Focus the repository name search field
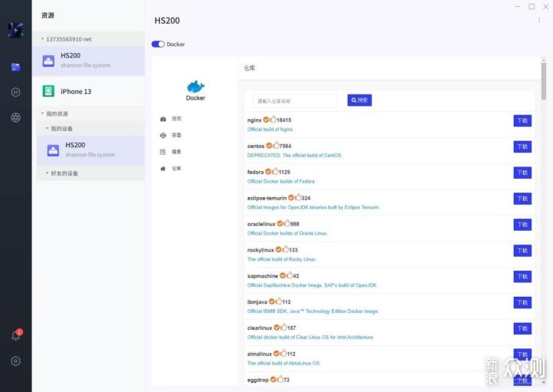 294,101
